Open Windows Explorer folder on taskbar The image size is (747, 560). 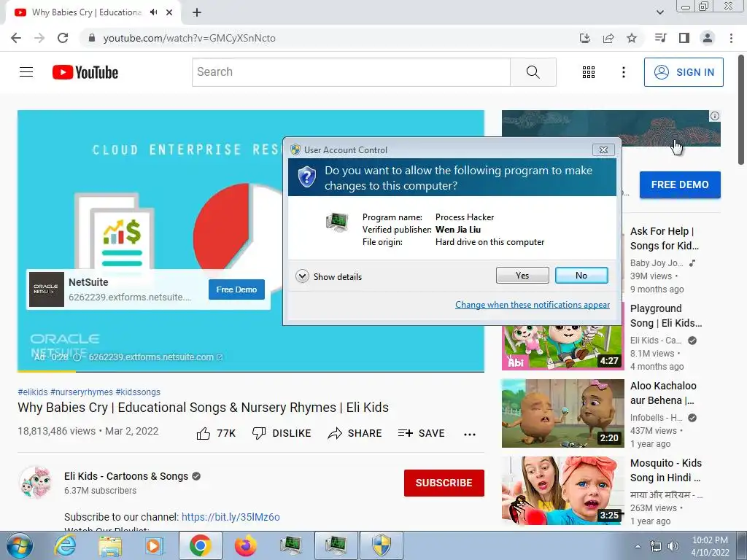tap(110, 546)
